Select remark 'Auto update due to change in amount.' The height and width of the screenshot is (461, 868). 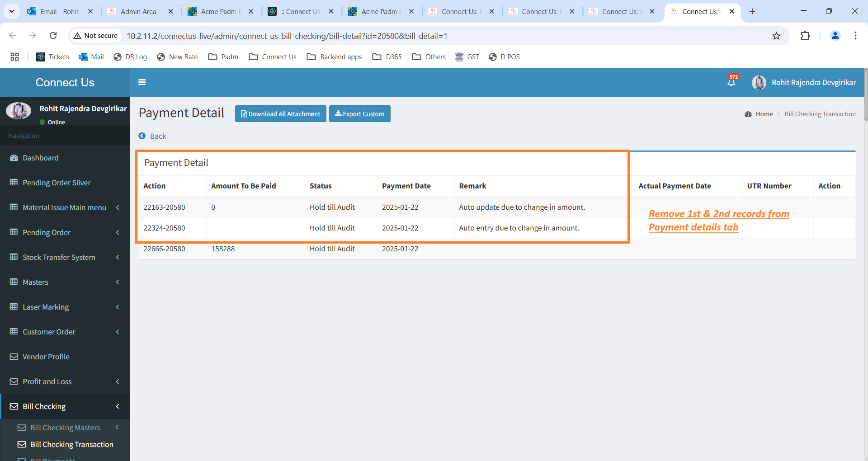click(522, 207)
